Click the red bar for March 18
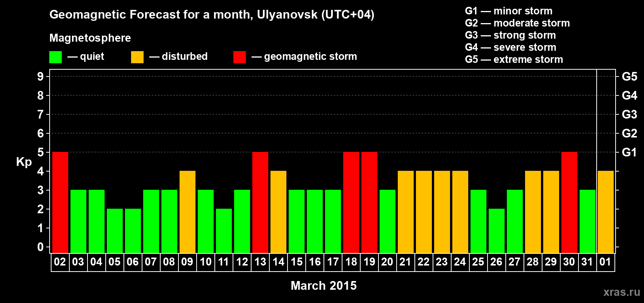Image resolution: width=644 pixels, height=303 pixels. (x=351, y=203)
